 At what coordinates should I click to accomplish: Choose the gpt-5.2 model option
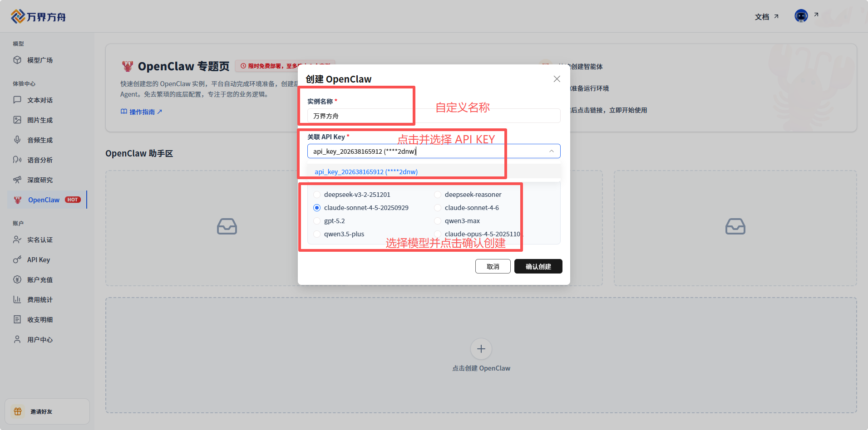[317, 221]
